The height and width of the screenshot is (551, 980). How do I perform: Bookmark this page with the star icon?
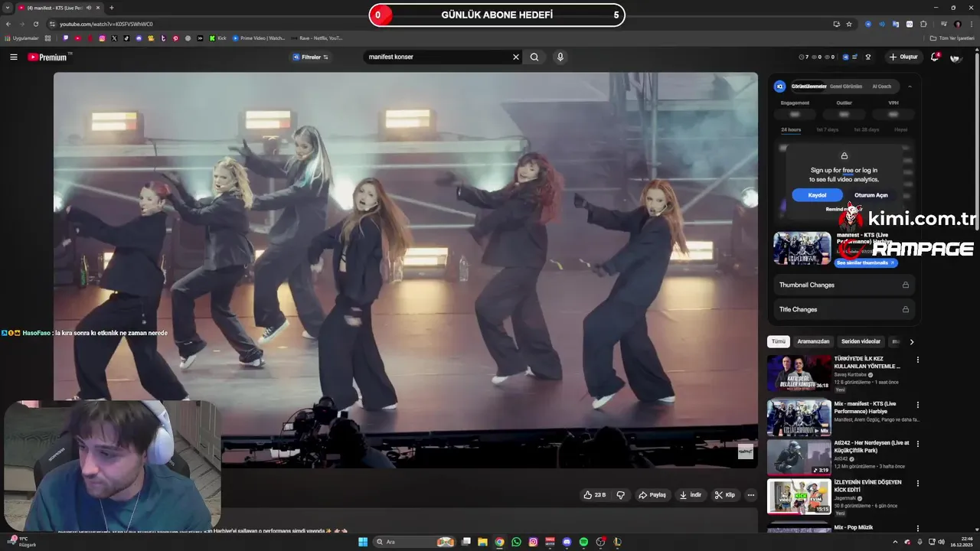pos(849,24)
